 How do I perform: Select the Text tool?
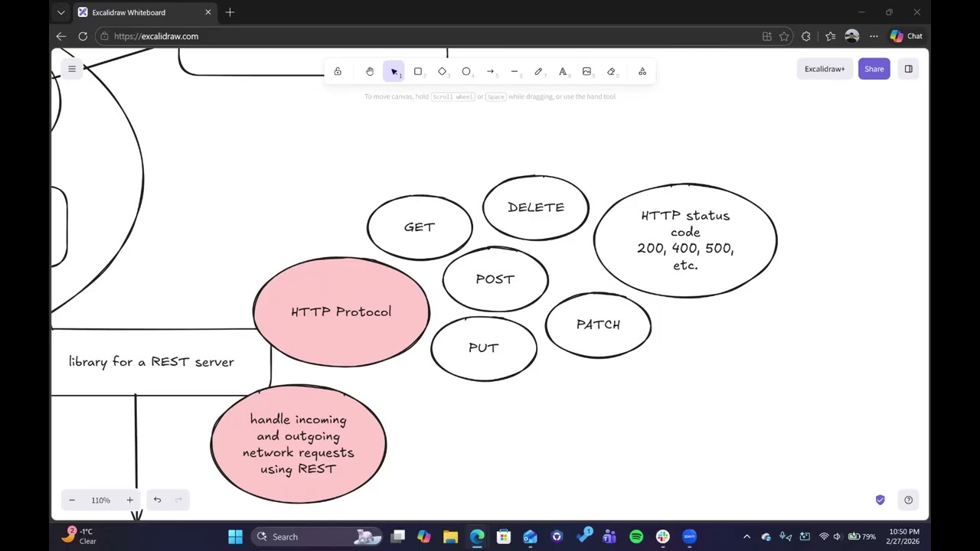(563, 71)
